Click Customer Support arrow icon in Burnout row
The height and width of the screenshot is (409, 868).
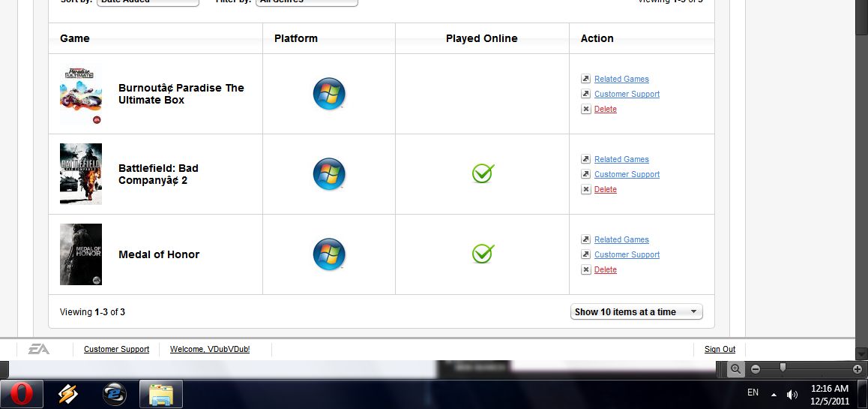coord(585,94)
